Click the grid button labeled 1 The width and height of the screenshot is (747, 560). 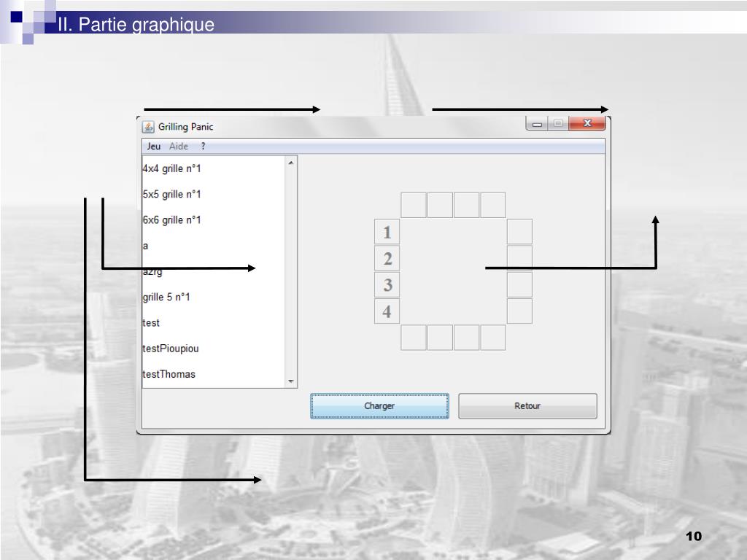(x=387, y=232)
